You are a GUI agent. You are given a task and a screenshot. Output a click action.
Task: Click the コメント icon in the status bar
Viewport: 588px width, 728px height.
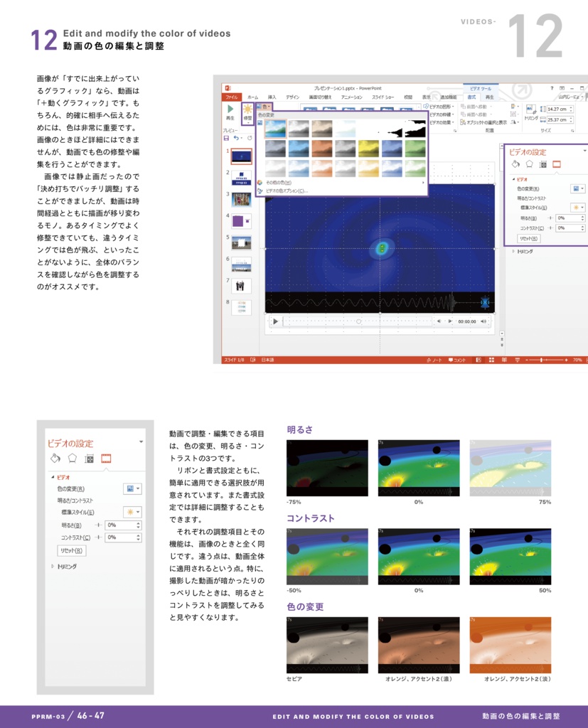(456, 360)
